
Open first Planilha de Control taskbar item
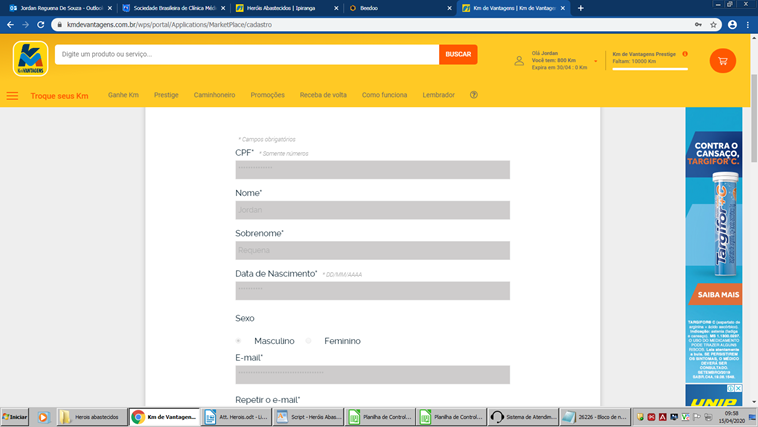pyautogui.click(x=380, y=417)
